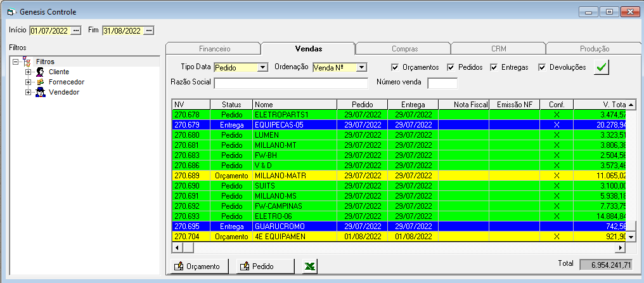Expand the Vendedor tree node
The height and width of the screenshot is (283, 644).
28,92
